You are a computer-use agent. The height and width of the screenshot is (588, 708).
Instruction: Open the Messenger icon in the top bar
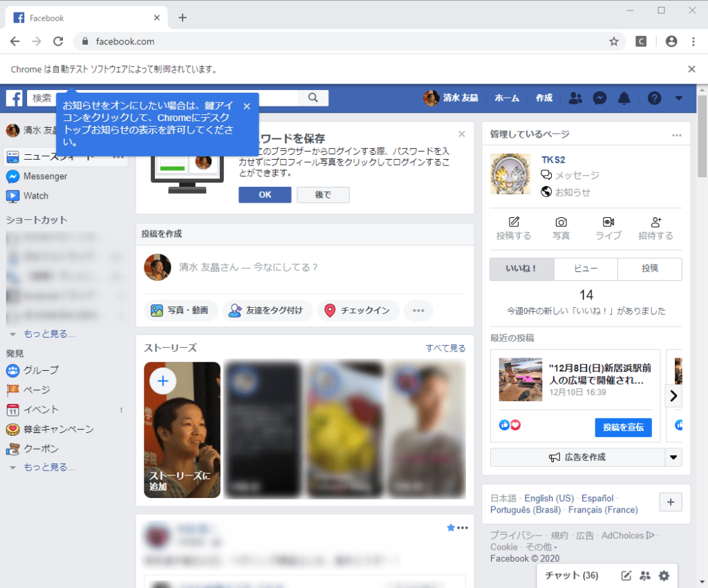[599, 98]
